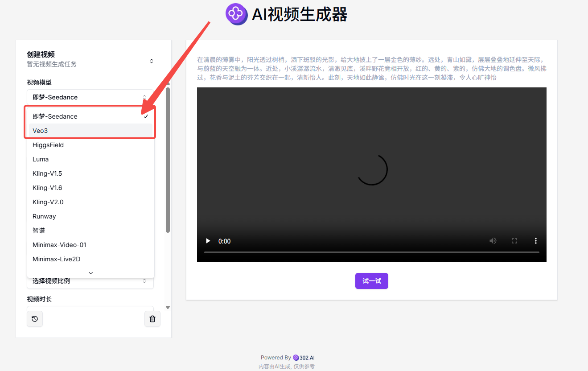
Task: Click the panel scrollbar up arrow
Action: 168,83
